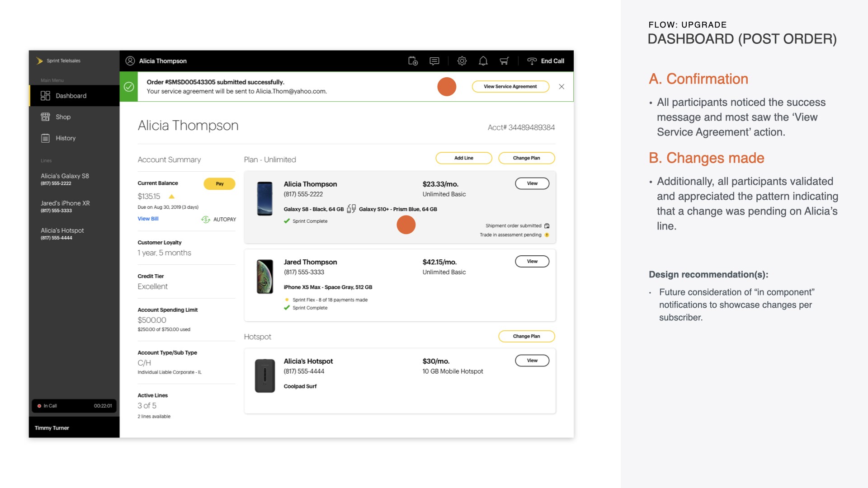Click the Acct# 34489489384 text
Image resolution: width=868 pixels, height=488 pixels.
[521, 127]
